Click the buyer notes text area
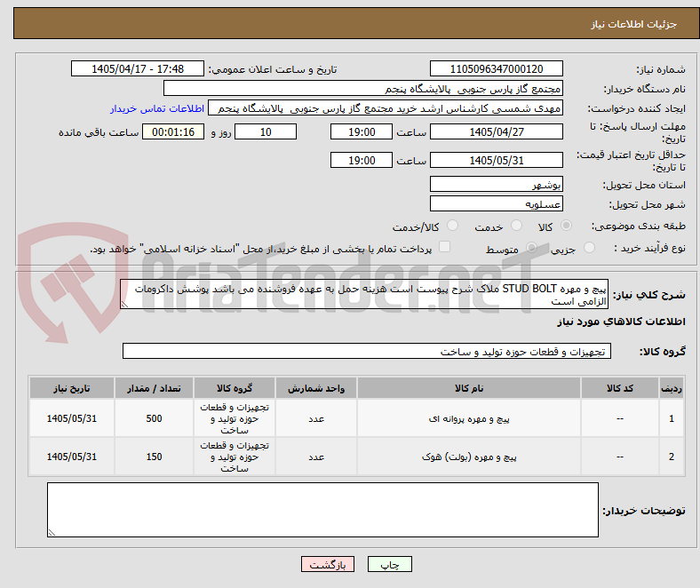Screen dimensions: 700x588 (x=322, y=510)
